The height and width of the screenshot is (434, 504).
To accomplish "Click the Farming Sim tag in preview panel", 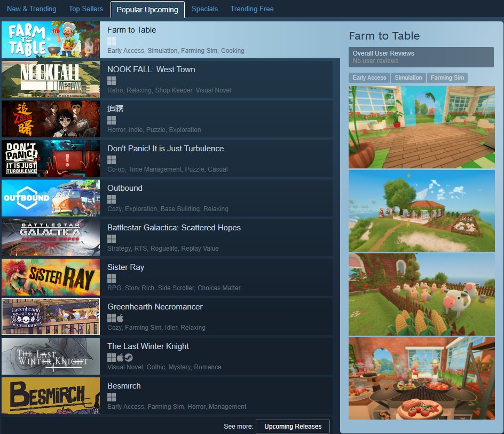I will [x=447, y=77].
